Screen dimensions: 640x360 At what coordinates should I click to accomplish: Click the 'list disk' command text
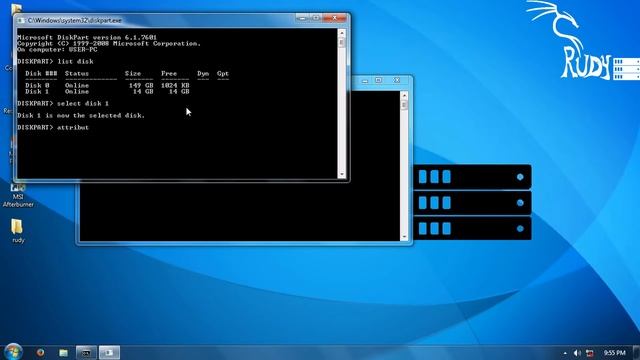click(x=75, y=61)
